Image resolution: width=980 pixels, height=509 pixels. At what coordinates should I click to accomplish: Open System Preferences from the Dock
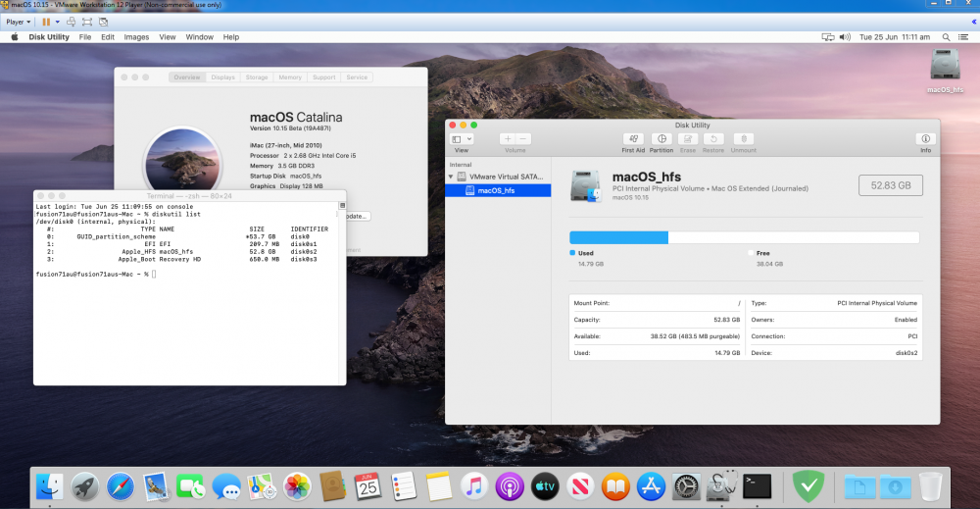686,485
